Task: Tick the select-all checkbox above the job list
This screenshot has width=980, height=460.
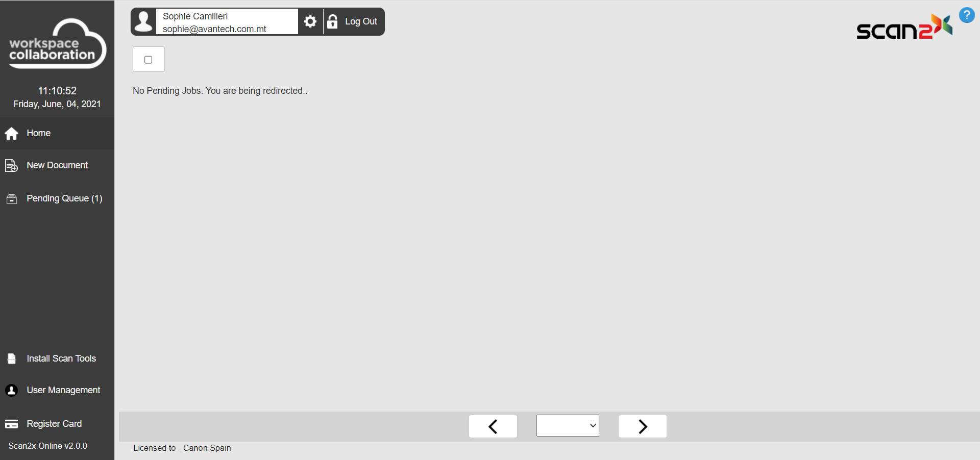Action: pyautogui.click(x=149, y=60)
